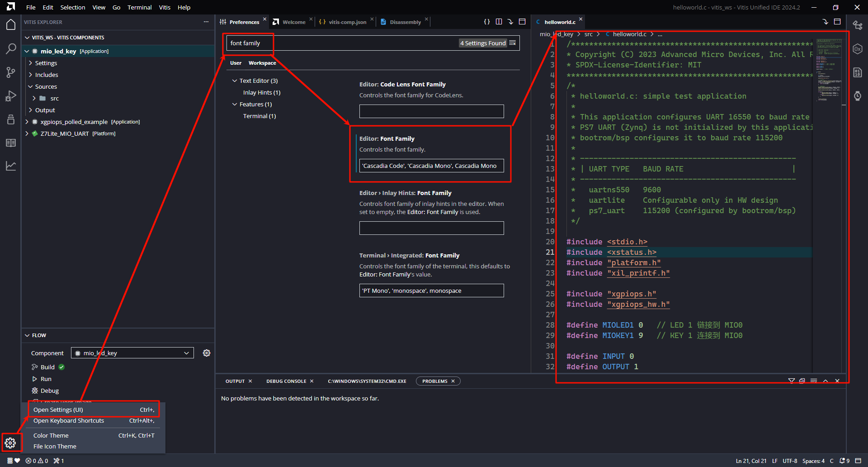The image size is (868, 467).
Task: Expand the Includes tree node
Action: (x=31, y=75)
